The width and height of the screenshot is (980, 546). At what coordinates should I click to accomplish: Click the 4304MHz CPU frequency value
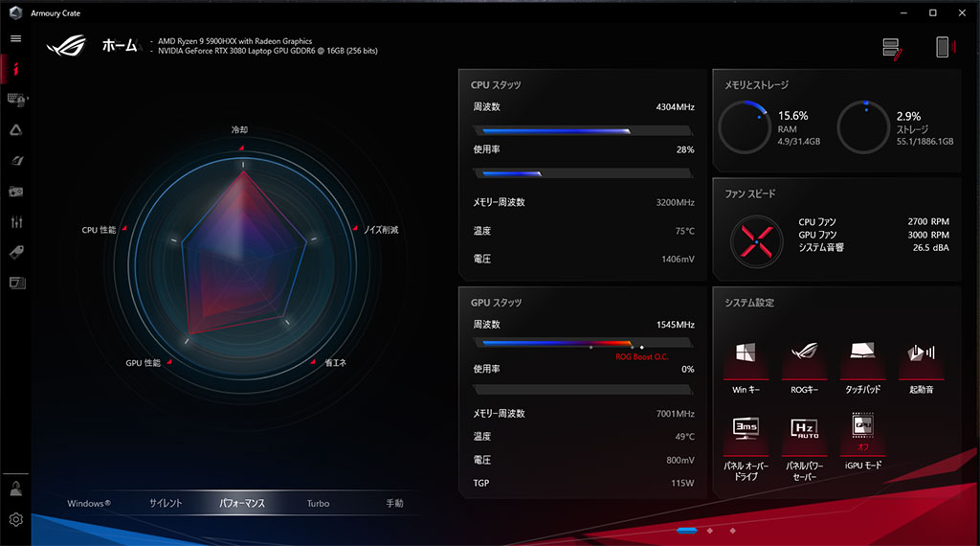(675, 107)
